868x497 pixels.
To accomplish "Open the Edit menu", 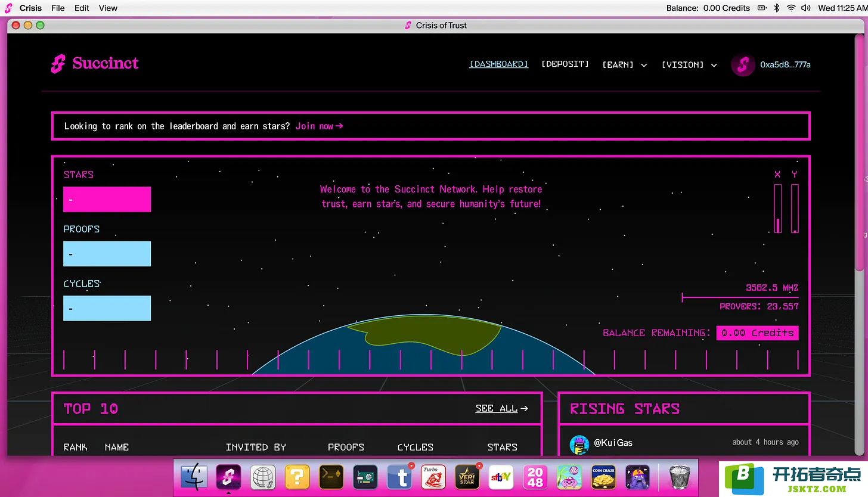I will coord(82,8).
